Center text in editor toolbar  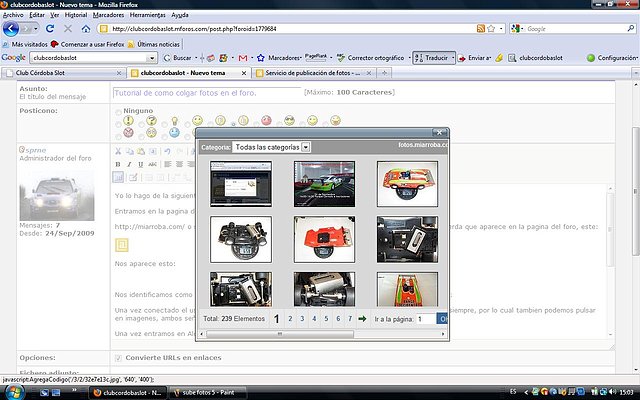coord(179,164)
